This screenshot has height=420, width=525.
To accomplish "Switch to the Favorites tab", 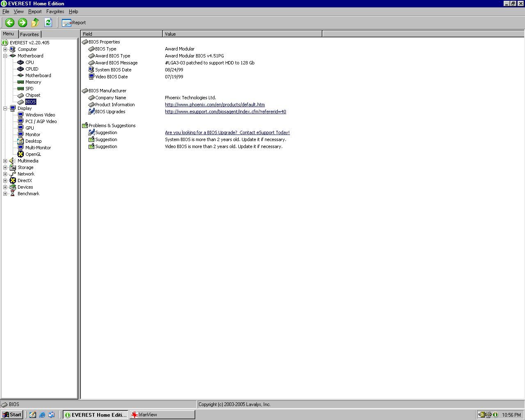I will tap(30, 34).
